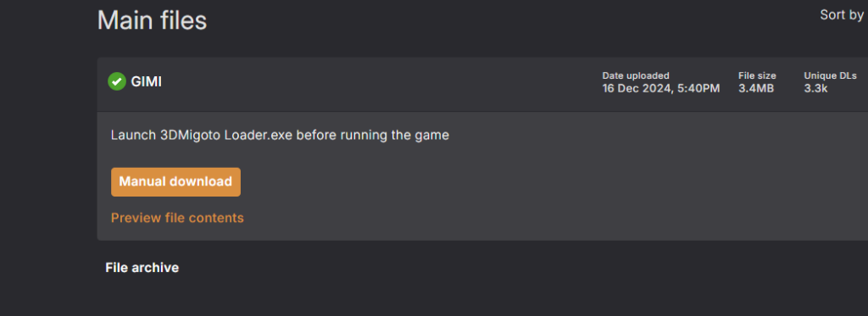Open the Sort by dropdown
Screen dimensions: 868x316
click(842, 15)
